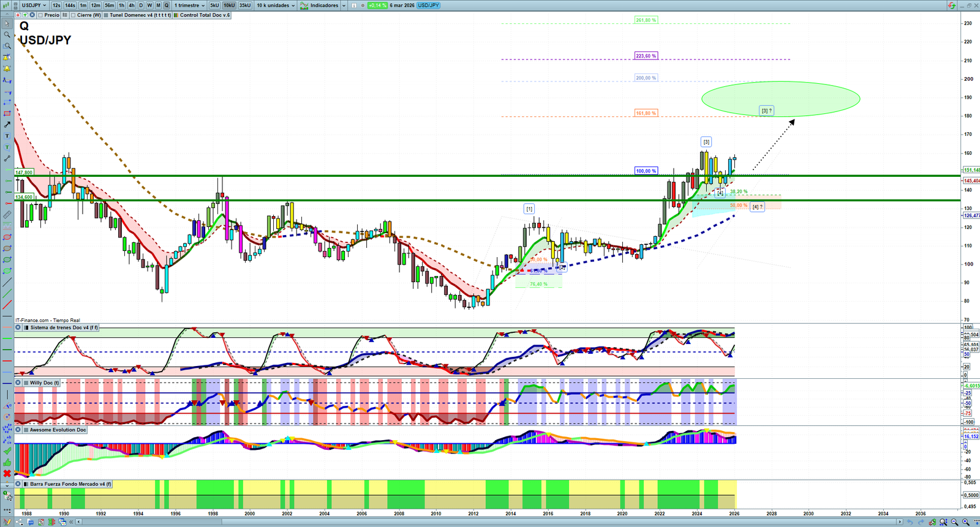Toggle the Willy Doc color square
Image resolution: width=980 pixels, height=527 pixels.
coord(26,383)
